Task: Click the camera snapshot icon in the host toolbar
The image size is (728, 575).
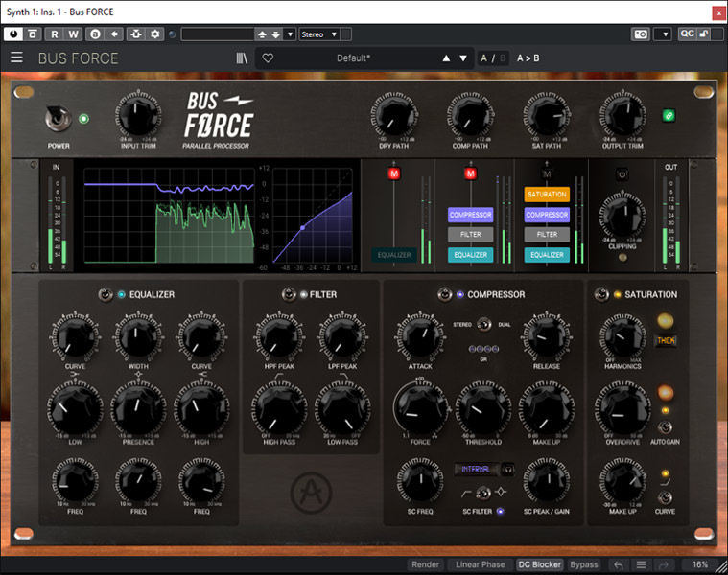Action: pos(640,34)
